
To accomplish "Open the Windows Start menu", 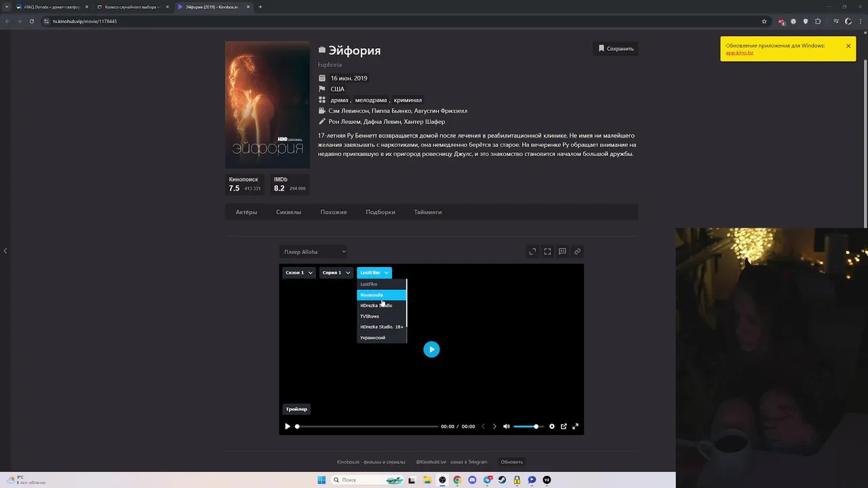I will click(x=321, y=480).
